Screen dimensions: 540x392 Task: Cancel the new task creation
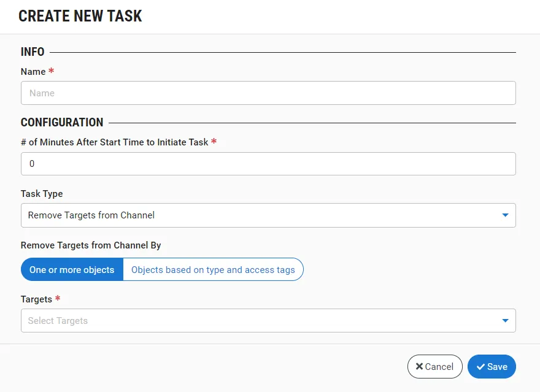click(x=434, y=366)
